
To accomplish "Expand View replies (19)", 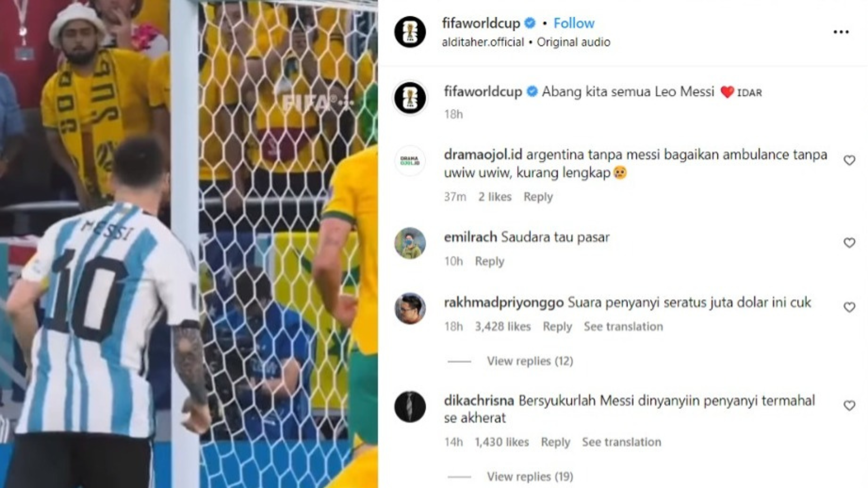I will point(530,477).
